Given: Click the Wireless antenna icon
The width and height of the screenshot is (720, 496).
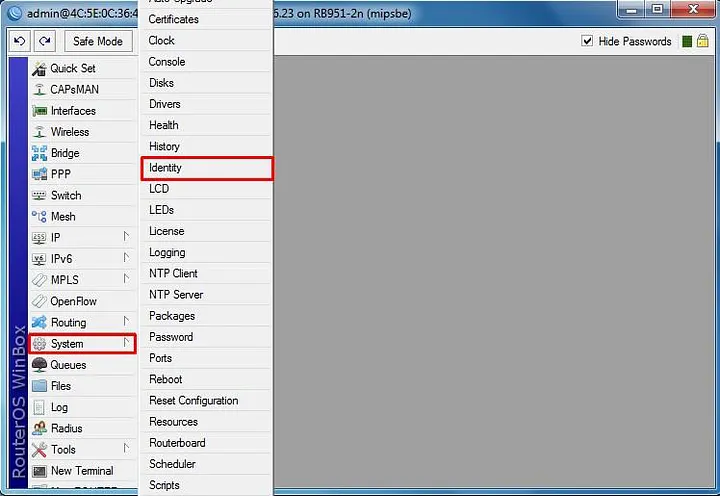Looking at the screenshot, I should point(39,132).
